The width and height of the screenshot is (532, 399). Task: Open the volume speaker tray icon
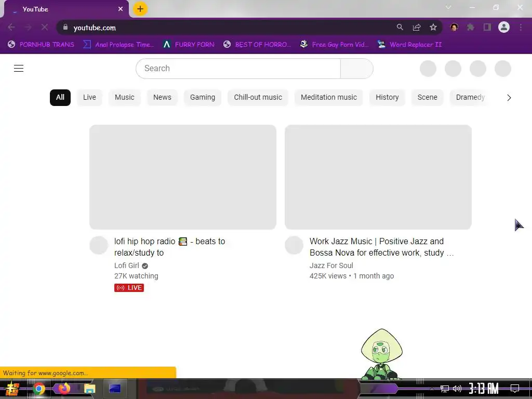tap(457, 389)
